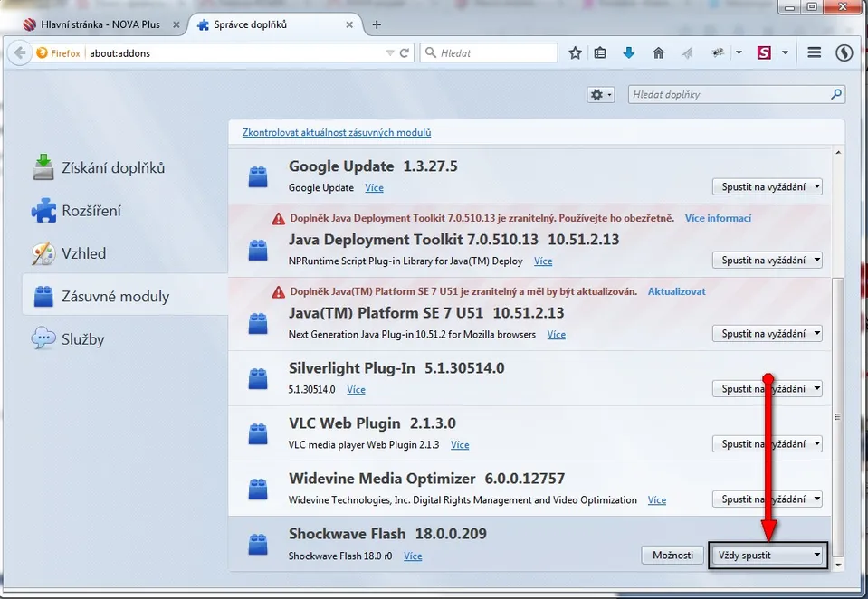
Task: Click the plugin list scrollbar thumb
Action: pos(838,416)
